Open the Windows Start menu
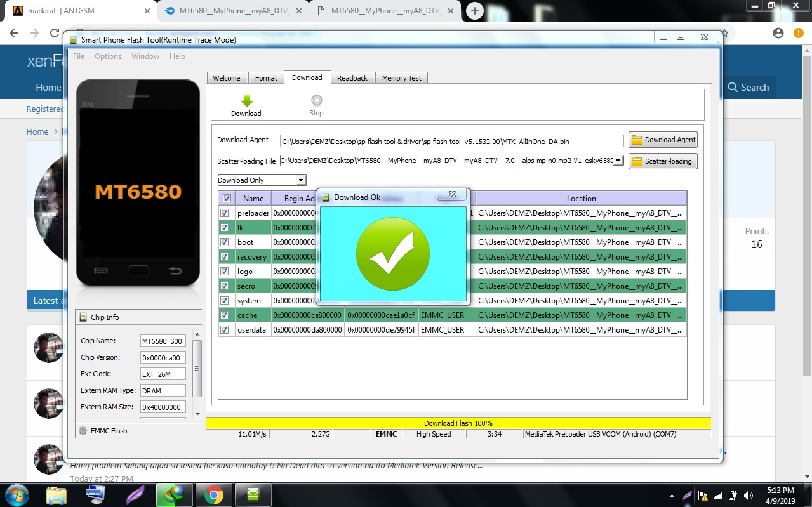Viewport: 812px width, 507px height. (x=16, y=494)
